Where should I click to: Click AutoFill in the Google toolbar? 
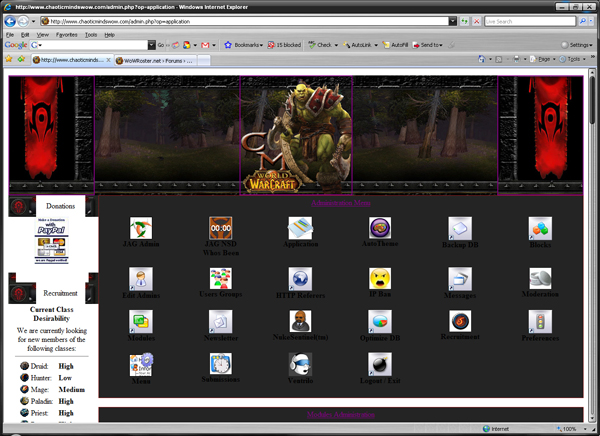(x=395, y=45)
